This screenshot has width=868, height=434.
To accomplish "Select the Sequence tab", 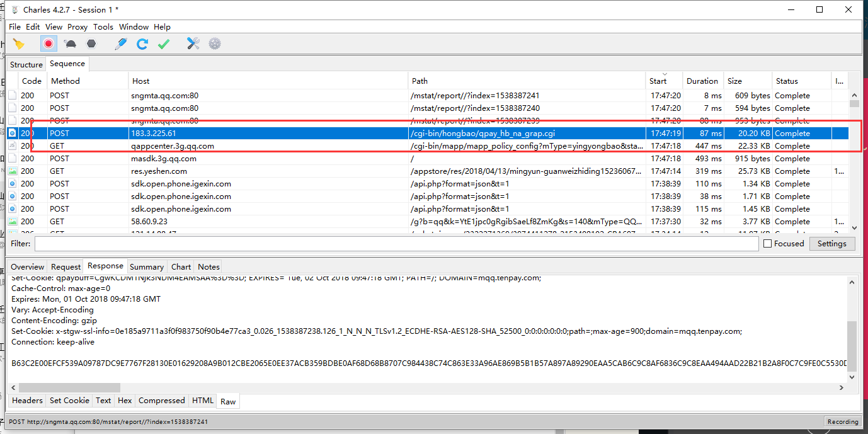I will click(67, 64).
